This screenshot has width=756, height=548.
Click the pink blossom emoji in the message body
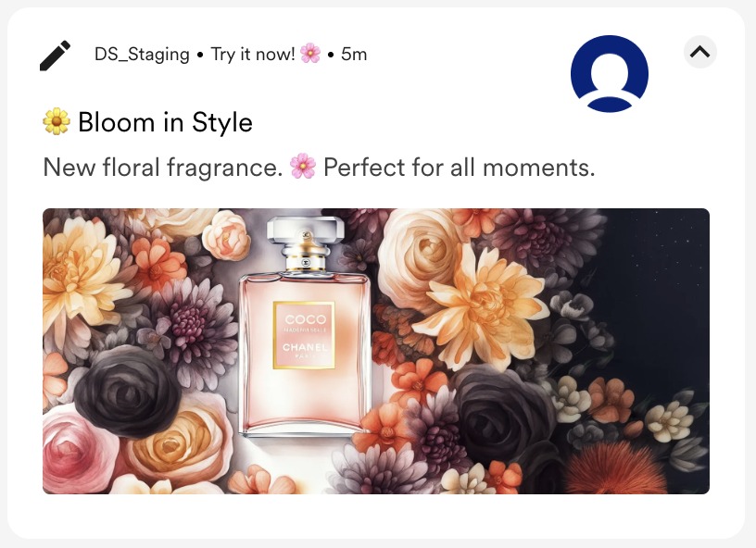click(x=303, y=167)
